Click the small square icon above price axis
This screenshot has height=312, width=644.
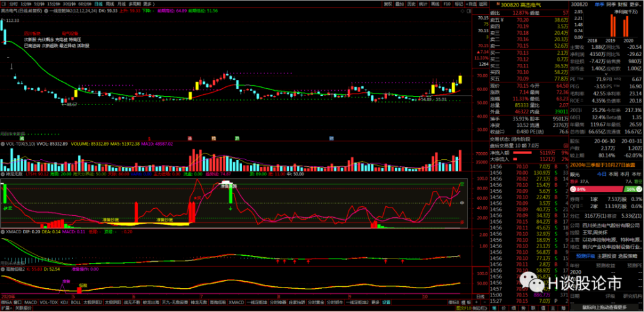pyautogui.click(x=469, y=11)
